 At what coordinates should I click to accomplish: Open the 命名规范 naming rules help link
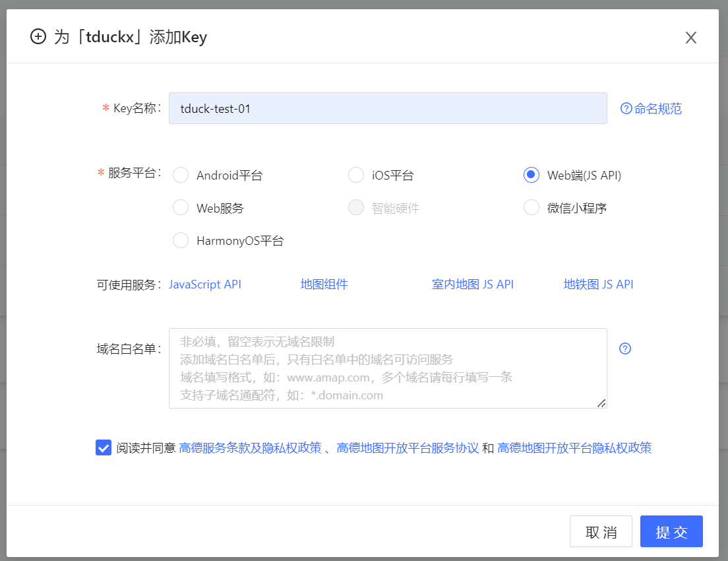[652, 109]
